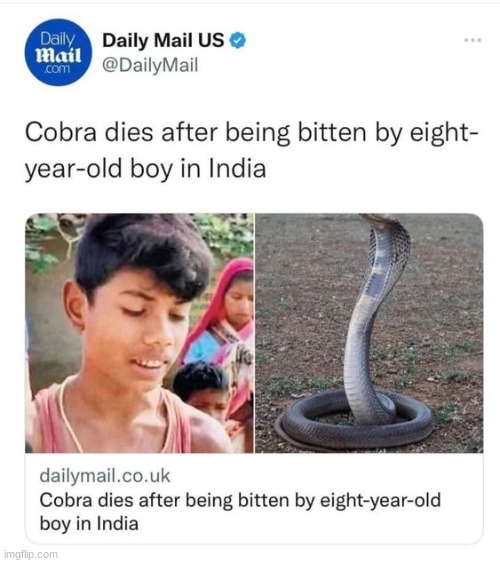Open the @DailyMail handle link

(x=150, y=65)
